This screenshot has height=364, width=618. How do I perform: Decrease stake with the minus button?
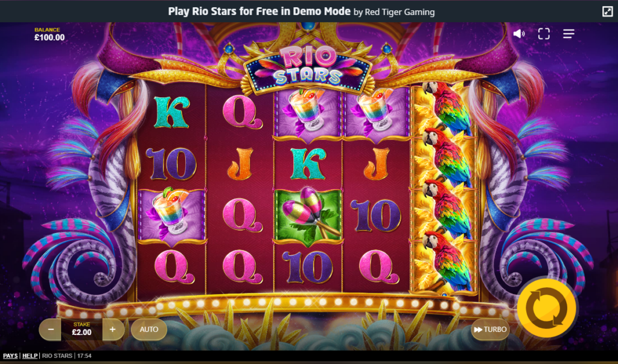tap(51, 330)
